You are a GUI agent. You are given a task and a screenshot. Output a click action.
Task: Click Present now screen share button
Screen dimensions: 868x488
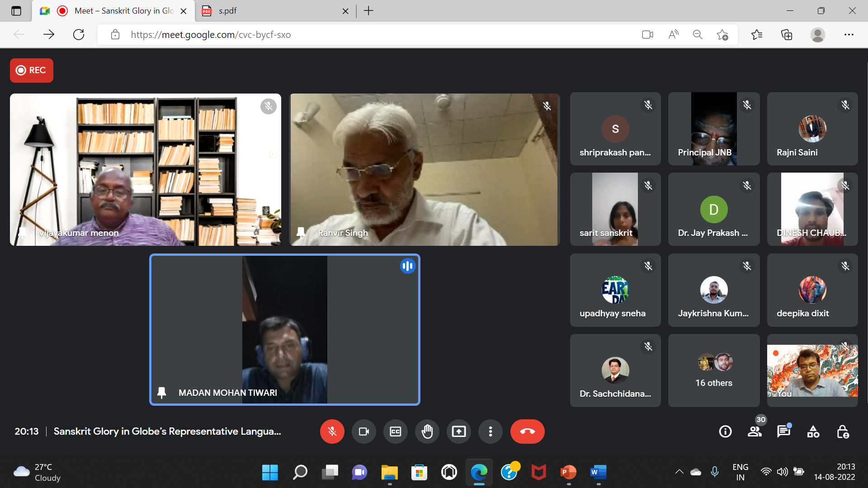(x=458, y=432)
